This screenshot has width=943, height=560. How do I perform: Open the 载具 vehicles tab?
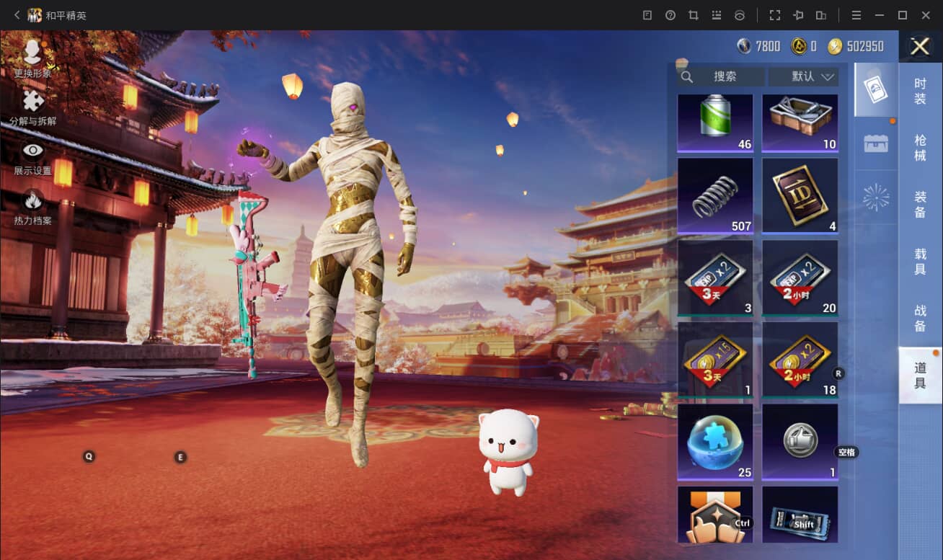point(920,262)
